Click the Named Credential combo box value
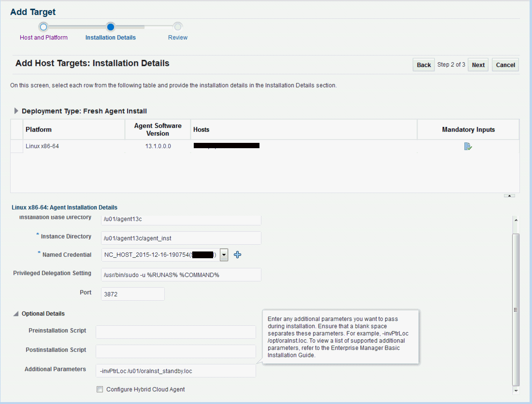 pyautogui.click(x=160, y=255)
